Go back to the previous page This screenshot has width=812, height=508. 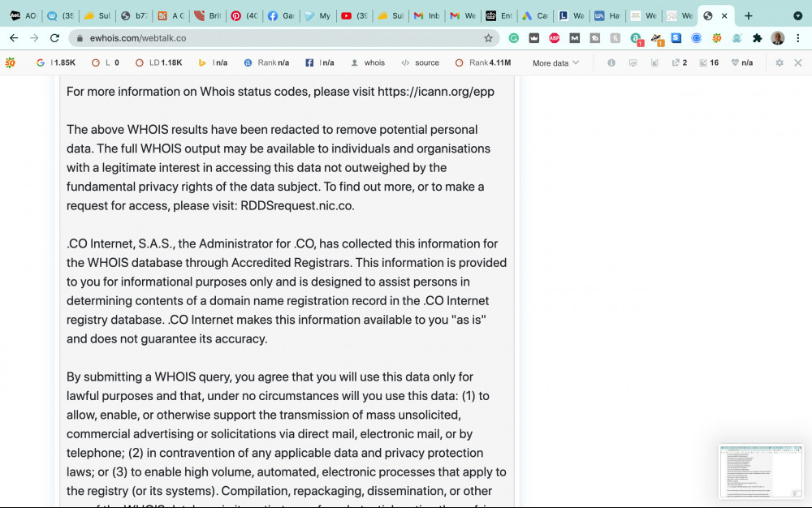coord(14,38)
